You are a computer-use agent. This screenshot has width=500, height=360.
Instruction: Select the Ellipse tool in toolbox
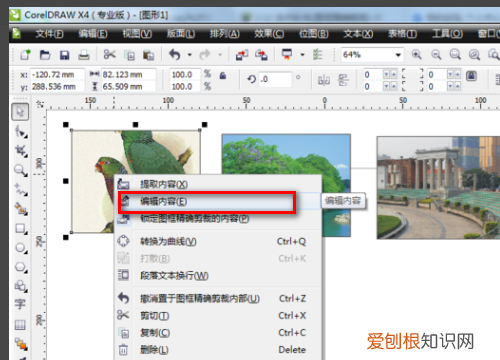tap(21, 248)
